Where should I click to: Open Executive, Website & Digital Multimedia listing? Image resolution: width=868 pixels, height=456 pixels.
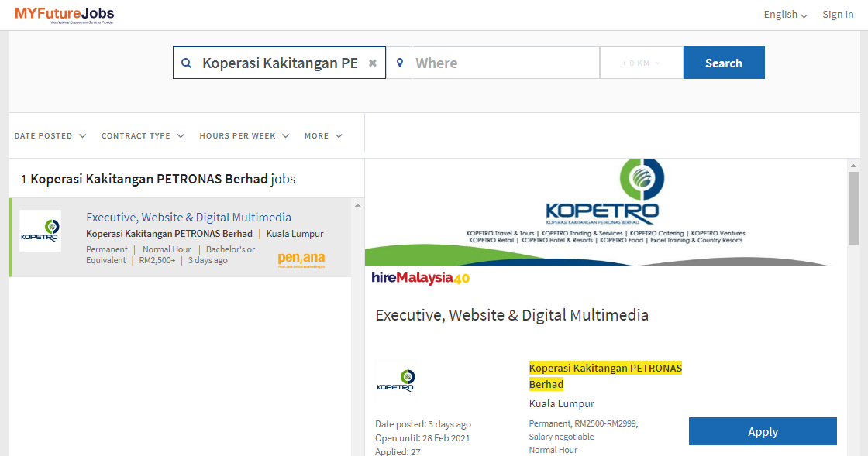coord(189,218)
